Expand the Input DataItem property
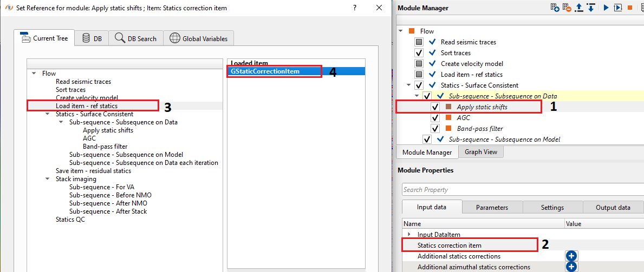Screen dimensions: 644x272 click(409, 235)
